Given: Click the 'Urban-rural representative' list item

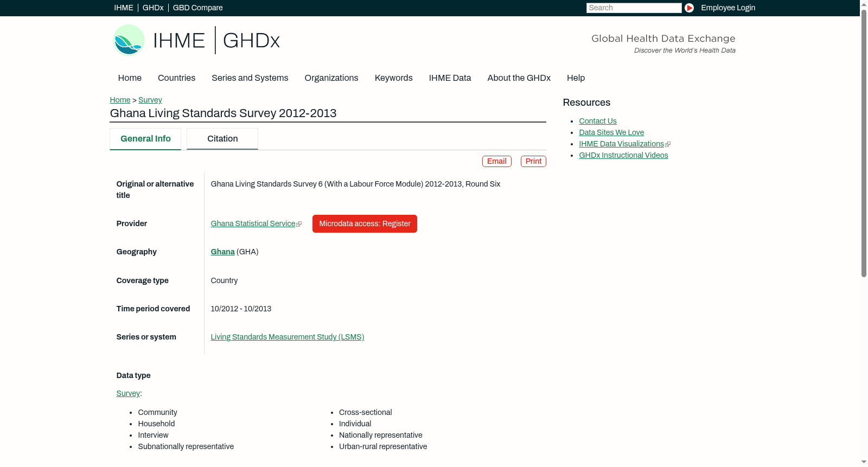Looking at the screenshot, I should [x=383, y=446].
